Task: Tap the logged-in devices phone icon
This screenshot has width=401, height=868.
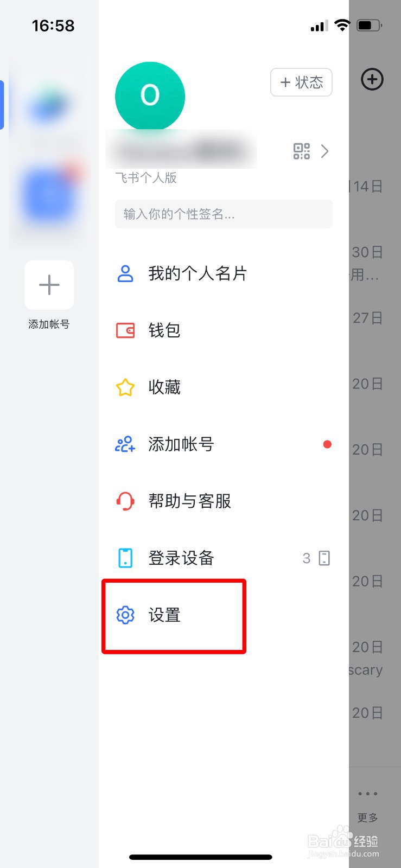Action: click(125, 558)
